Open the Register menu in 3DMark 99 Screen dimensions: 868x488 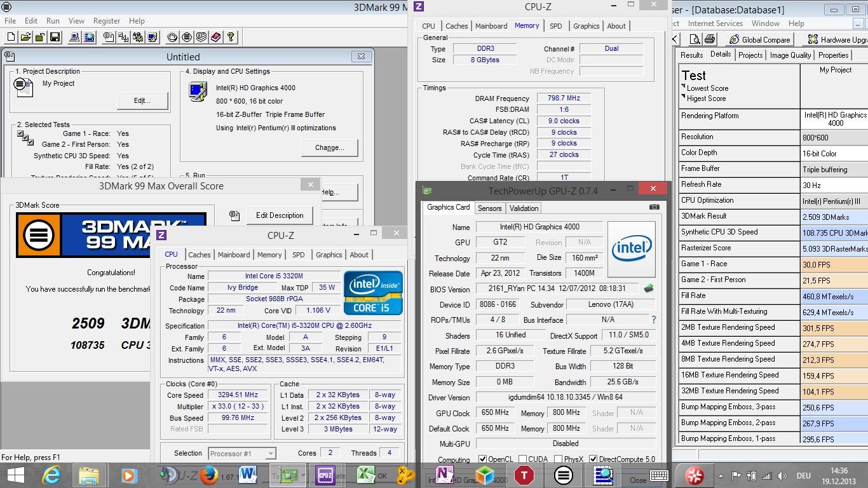pyautogui.click(x=107, y=20)
